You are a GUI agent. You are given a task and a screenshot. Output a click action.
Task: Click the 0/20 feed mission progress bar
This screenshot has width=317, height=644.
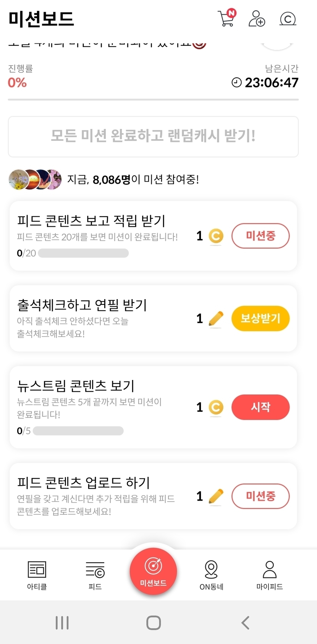[x=83, y=253]
